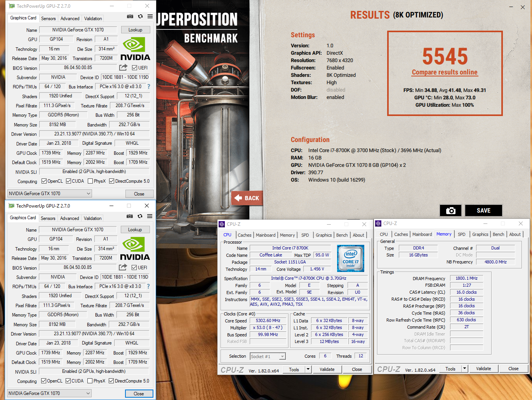Click Memory Type GDDR5 (Micron) in bottom GPU-Z
532x400 pixels.
pyautogui.click(x=63, y=315)
